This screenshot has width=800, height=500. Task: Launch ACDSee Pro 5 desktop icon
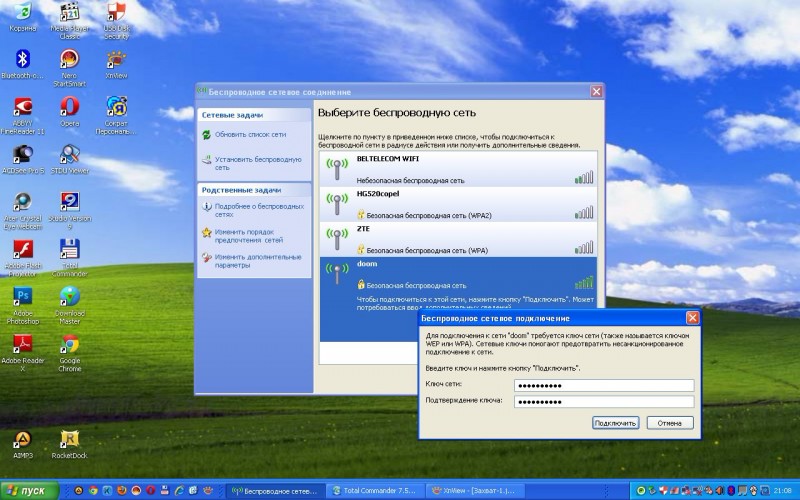click(x=22, y=160)
